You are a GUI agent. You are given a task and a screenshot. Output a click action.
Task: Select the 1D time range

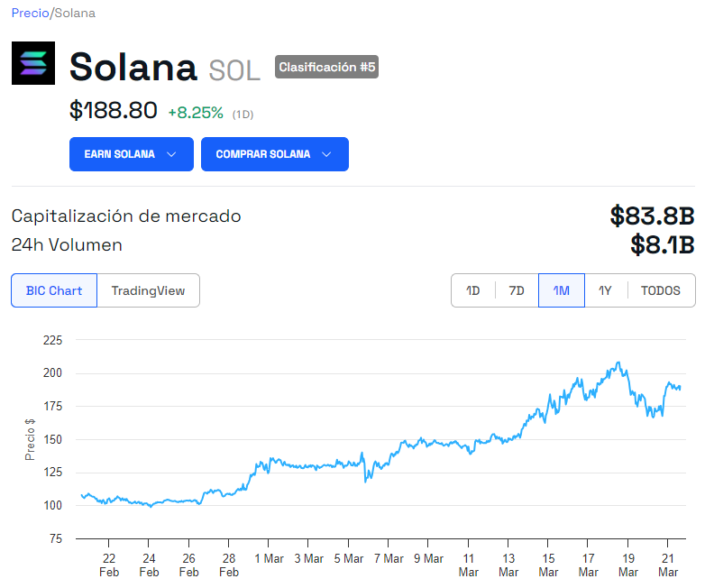tap(473, 290)
